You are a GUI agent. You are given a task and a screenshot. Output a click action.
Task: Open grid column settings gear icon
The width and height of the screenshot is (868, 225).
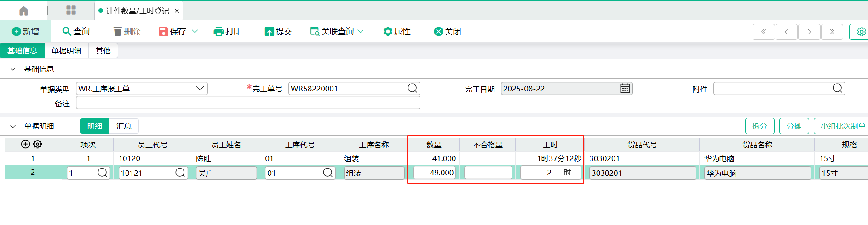(38, 144)
